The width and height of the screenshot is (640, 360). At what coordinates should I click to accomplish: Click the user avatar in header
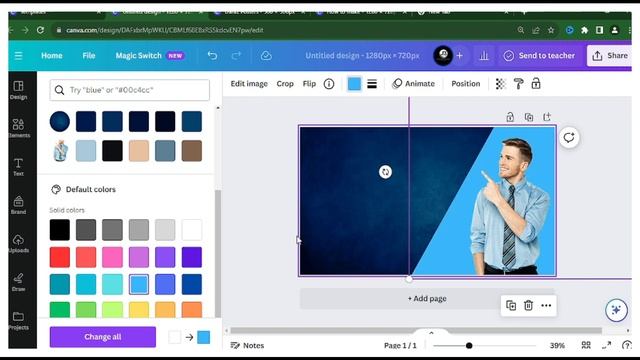click(x=443, y=55)
